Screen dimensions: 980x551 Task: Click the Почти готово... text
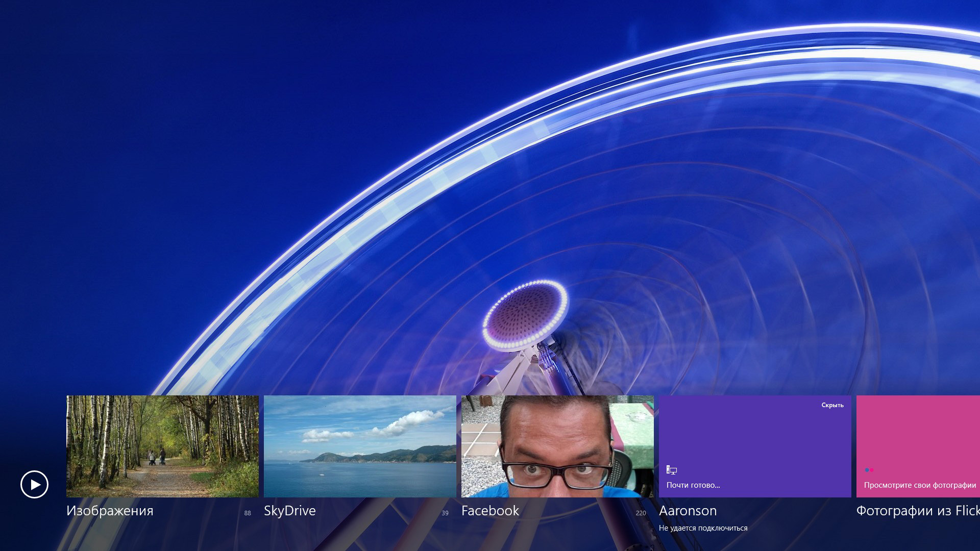pyautogui.click(x=693, y=485)
